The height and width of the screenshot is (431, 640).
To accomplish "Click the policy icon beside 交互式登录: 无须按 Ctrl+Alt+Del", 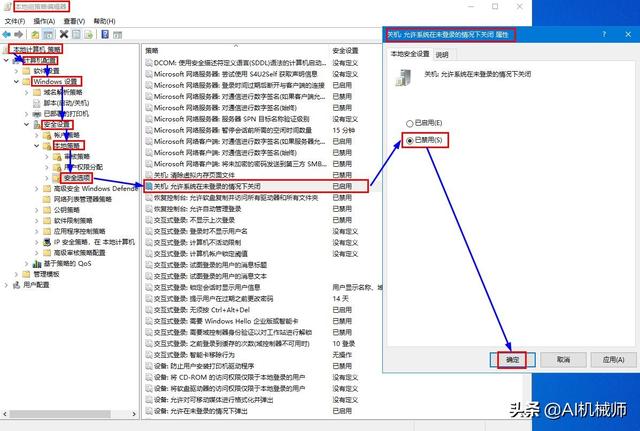I will point(149,310).
